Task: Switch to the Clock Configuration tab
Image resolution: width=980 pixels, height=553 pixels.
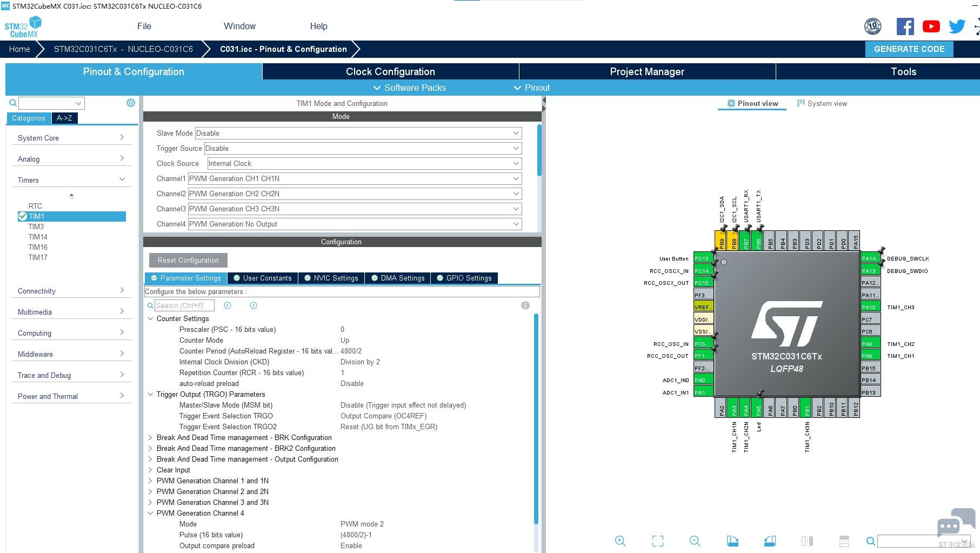Action: (x=390, y=71)
